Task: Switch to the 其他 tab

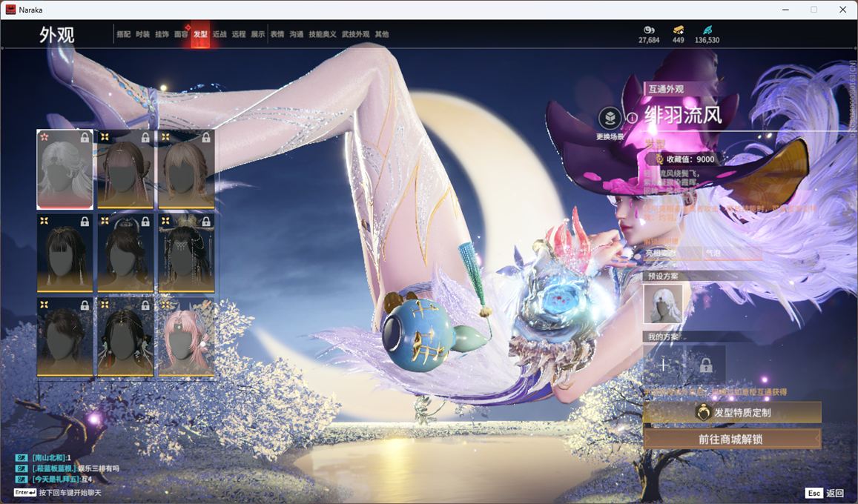Action: tap(382, 34)
